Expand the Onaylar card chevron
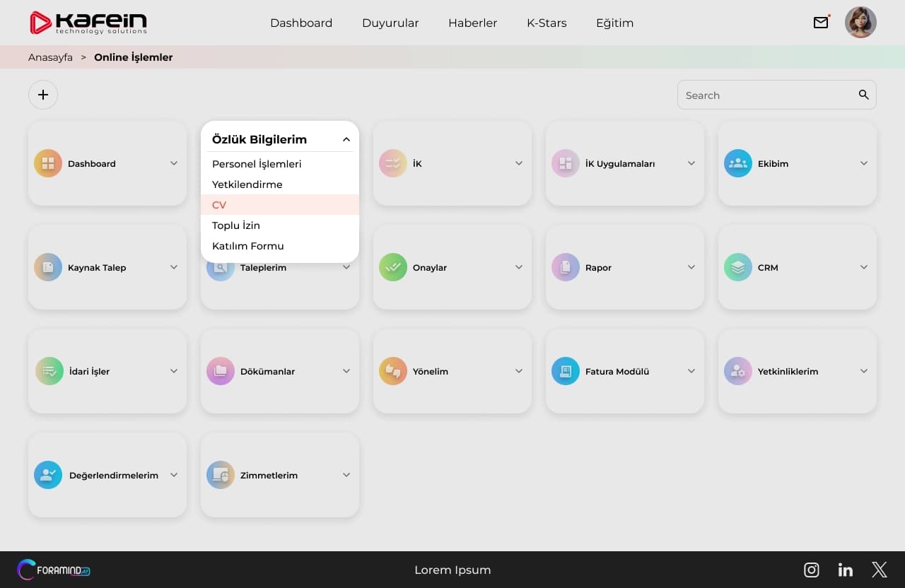905x588 pixels. point(519,267)
